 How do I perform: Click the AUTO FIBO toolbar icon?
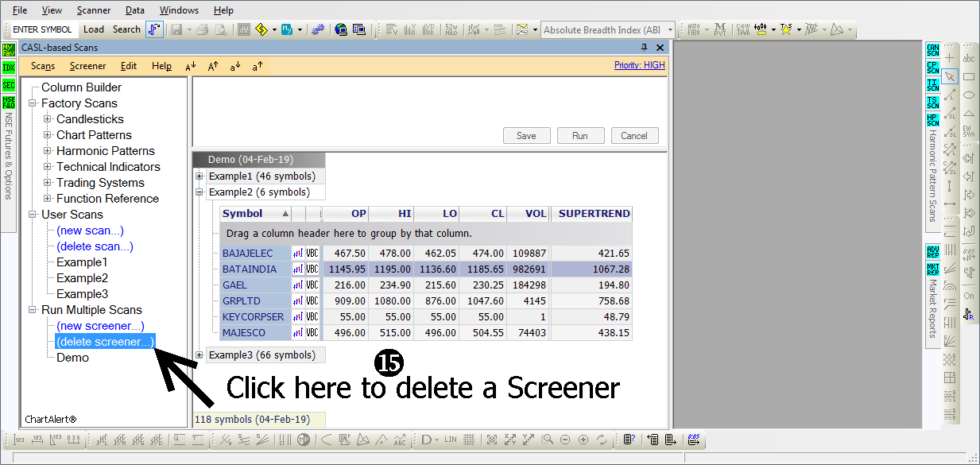(x=694, y=30)
